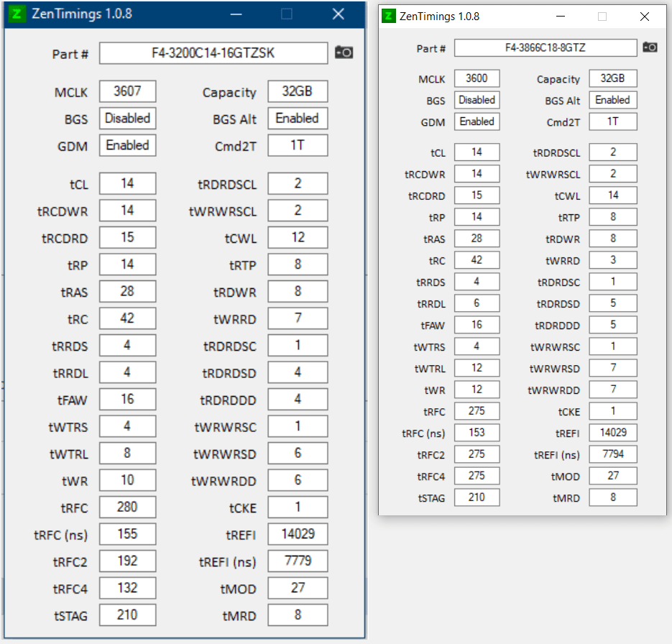Click Cmd2T 1T value in left window

point(298,145)
